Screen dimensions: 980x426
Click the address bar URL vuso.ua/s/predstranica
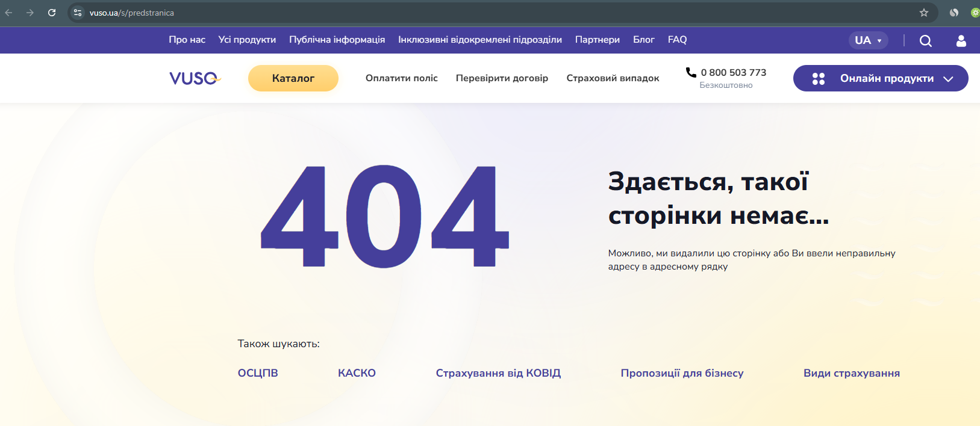(x=132, y=13)
